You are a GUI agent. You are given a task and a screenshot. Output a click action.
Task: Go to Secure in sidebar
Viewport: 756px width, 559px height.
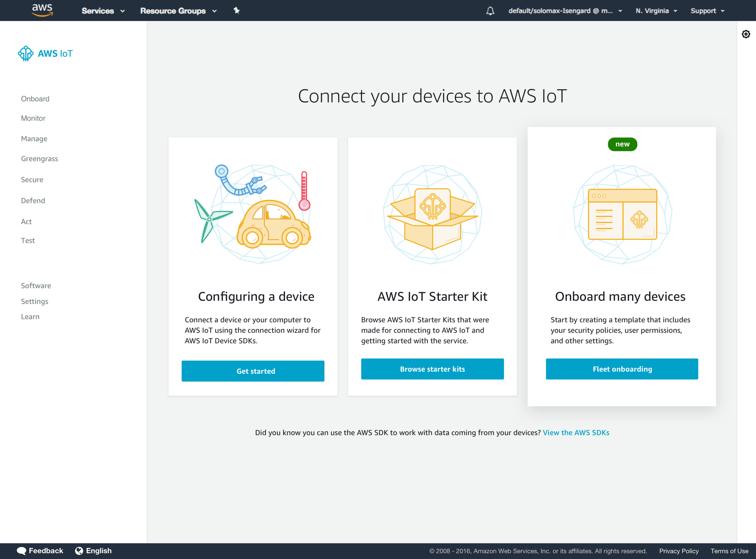(x=32, y=180)
